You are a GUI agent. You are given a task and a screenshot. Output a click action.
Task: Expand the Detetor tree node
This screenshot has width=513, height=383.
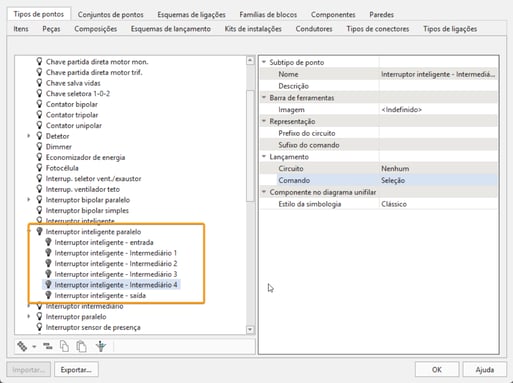(x=29, y=136)
